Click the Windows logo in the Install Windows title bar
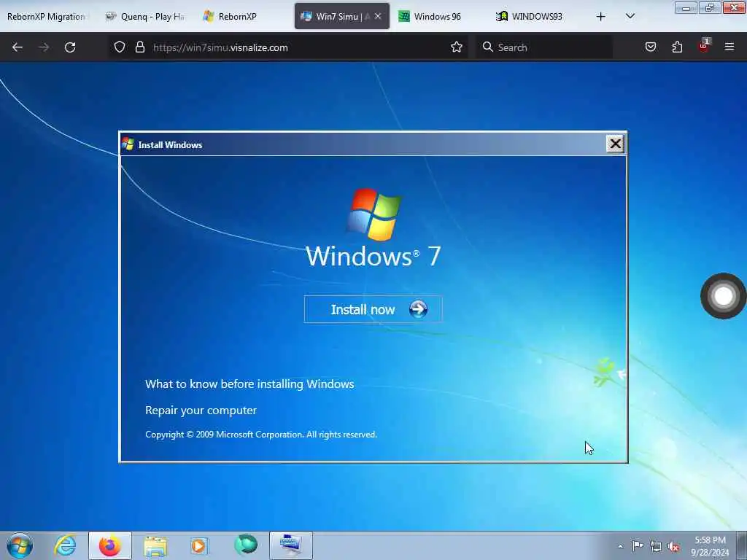The image size is (747, 560). coord(128,144)
